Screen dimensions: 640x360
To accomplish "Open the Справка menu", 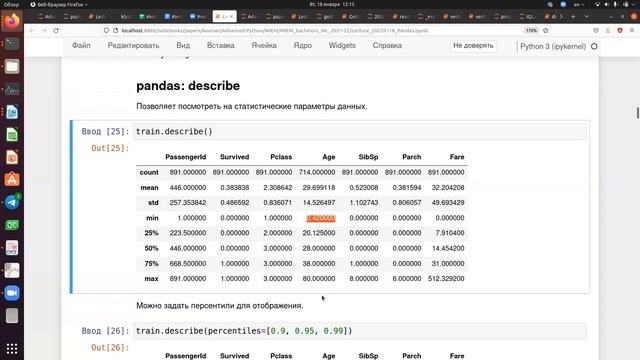I will [x=387, y=46].
